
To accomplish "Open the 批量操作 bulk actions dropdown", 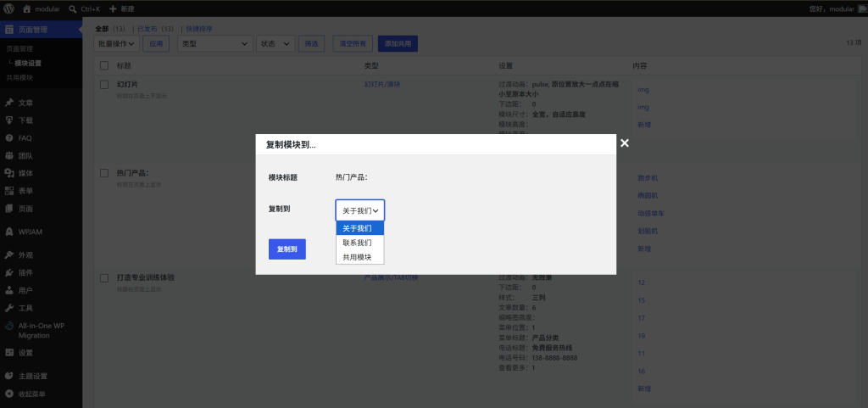I will (117, 44).
